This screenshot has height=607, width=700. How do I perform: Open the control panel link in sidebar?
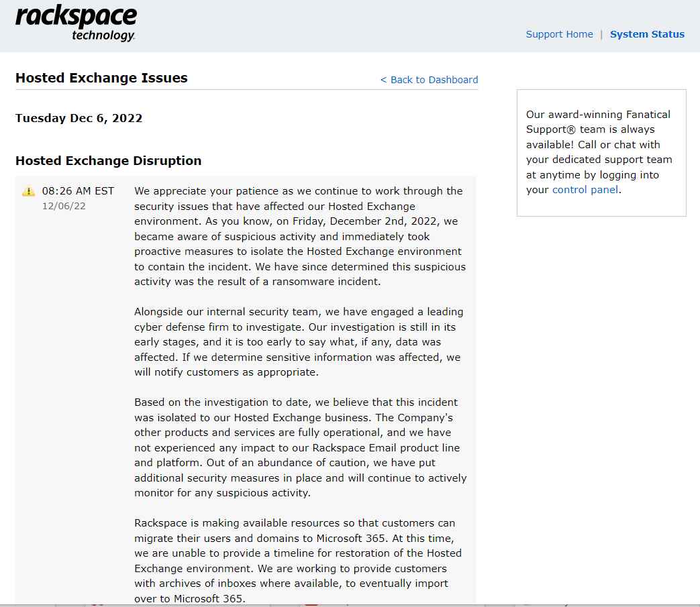(584, 190)
